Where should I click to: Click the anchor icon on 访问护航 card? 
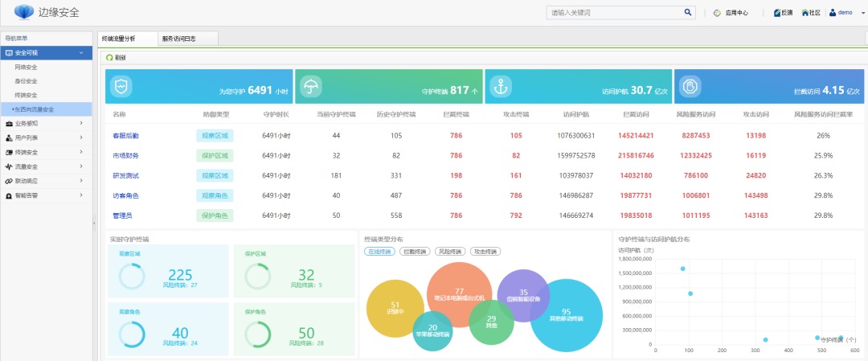pos(501,87)
